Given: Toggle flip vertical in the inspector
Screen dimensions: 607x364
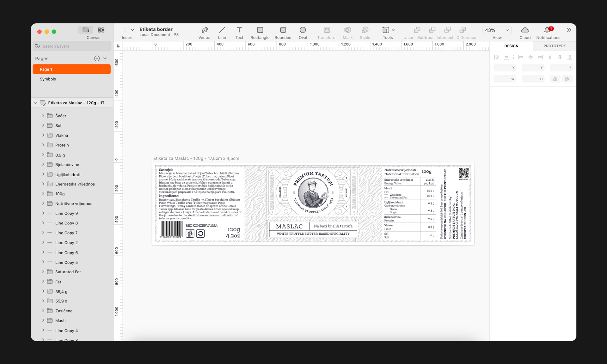Looking at the screenshot, I should tap(568, 79).
